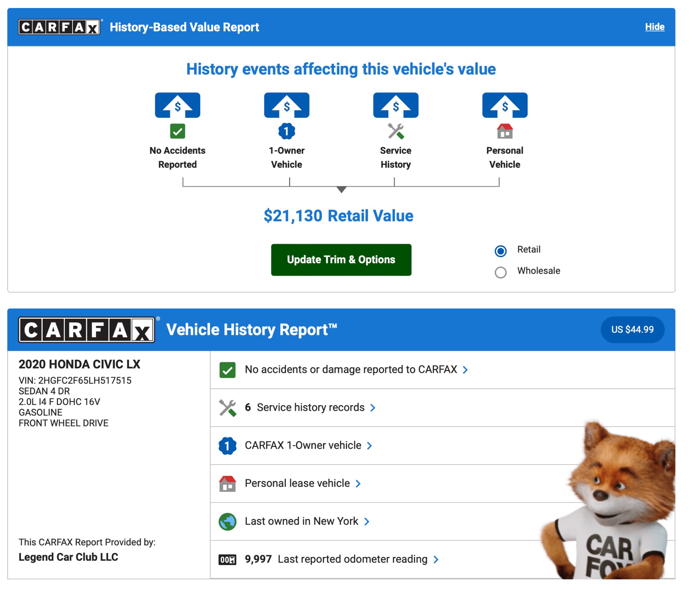Select the Retail radio button
The image size is (700, 591).
(x=501, y=251)
